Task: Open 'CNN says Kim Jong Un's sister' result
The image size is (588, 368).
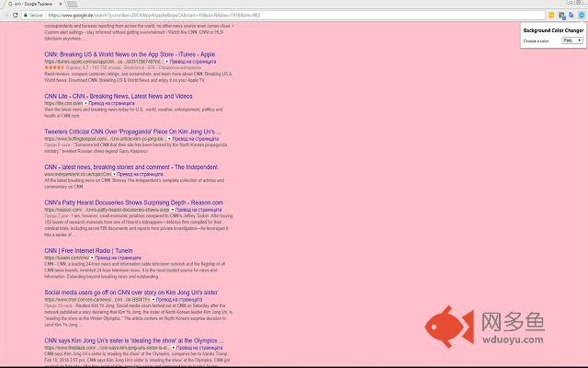Action: click(134, 340)
